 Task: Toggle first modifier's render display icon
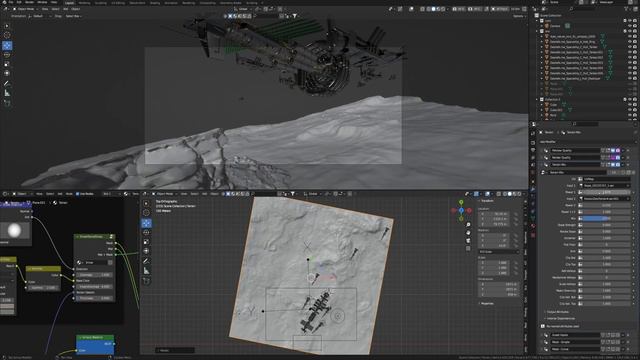click(618, 151)
